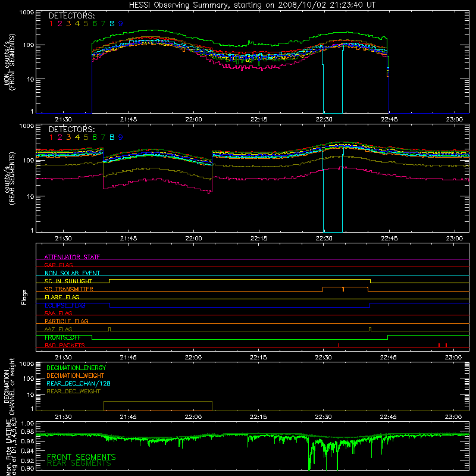Click 21:45 tick under rear segments plot
The height and width of the screenshot is (476, 476).
[128, 239]
